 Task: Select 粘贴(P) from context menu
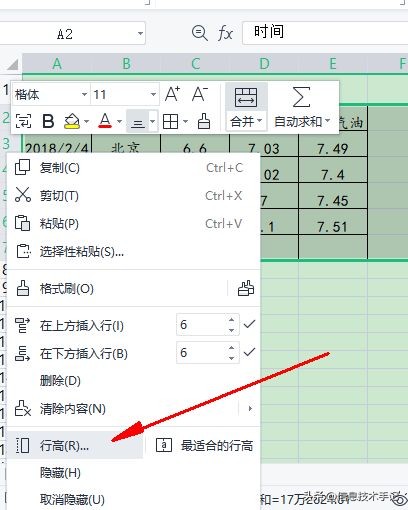click(133, 224)
